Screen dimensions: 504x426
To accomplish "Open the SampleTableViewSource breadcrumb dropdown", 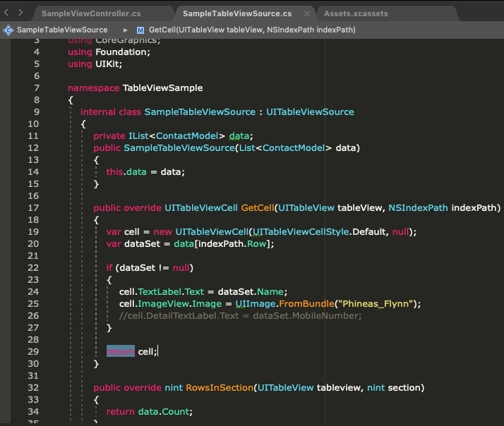I will point(61,30).
